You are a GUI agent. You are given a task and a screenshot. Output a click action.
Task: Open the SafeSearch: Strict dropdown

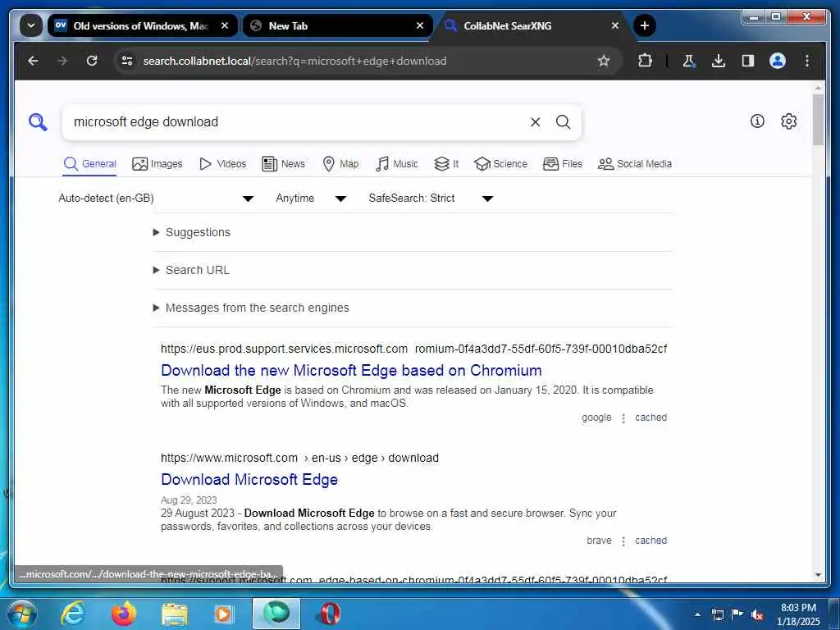431,199
